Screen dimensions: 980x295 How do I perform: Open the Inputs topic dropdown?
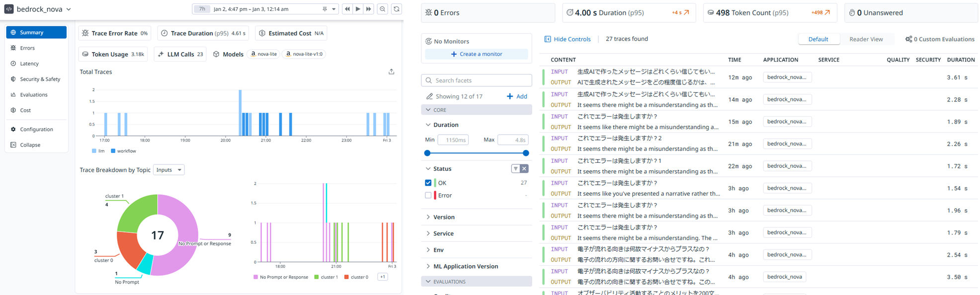(169, 170)
